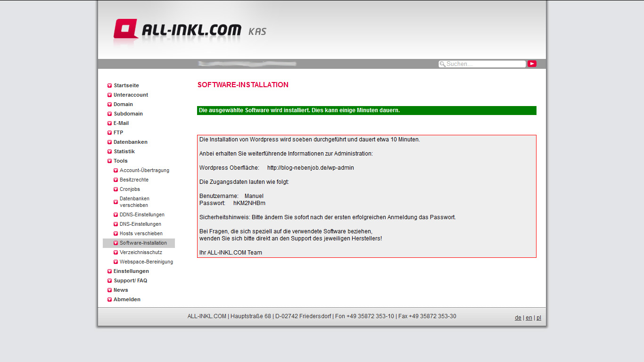Image resolution: width=644 pixels, height=362 pixels.
Task: Select E-Mail in the sidebar
Action: (121, 123)
